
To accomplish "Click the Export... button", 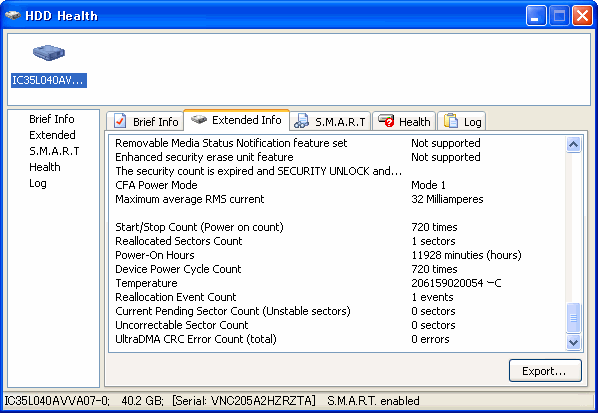I will 545,371.
